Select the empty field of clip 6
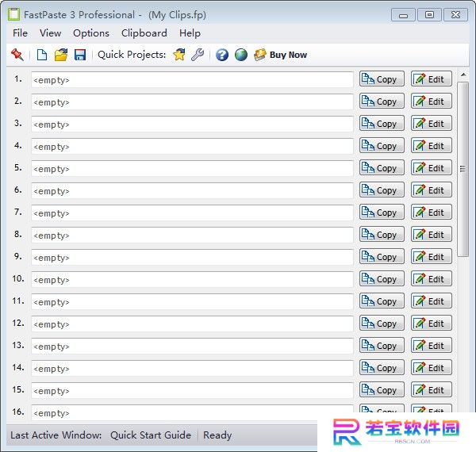 click(x=192, y=191)
